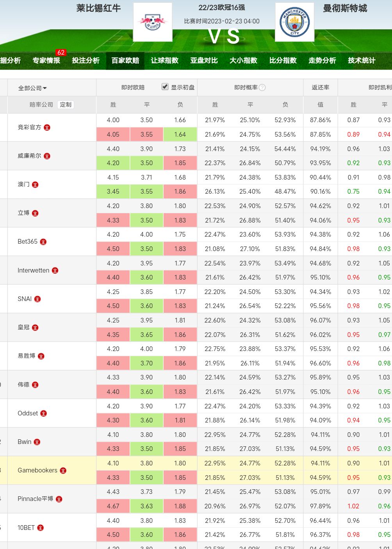The width and height of the screenshot is (392, 549).
Task: Click the 定制 button
Action: coord(66,105)
